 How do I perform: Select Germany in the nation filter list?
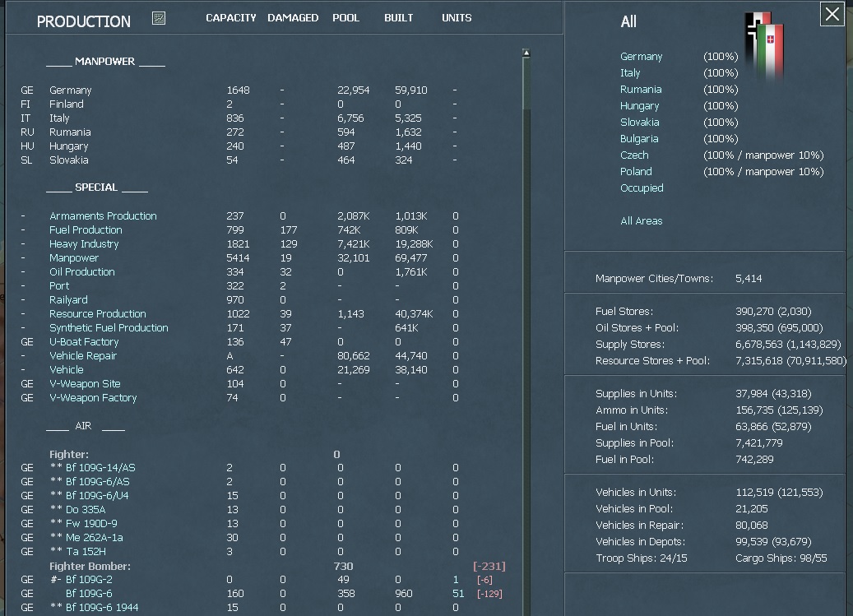641,56
